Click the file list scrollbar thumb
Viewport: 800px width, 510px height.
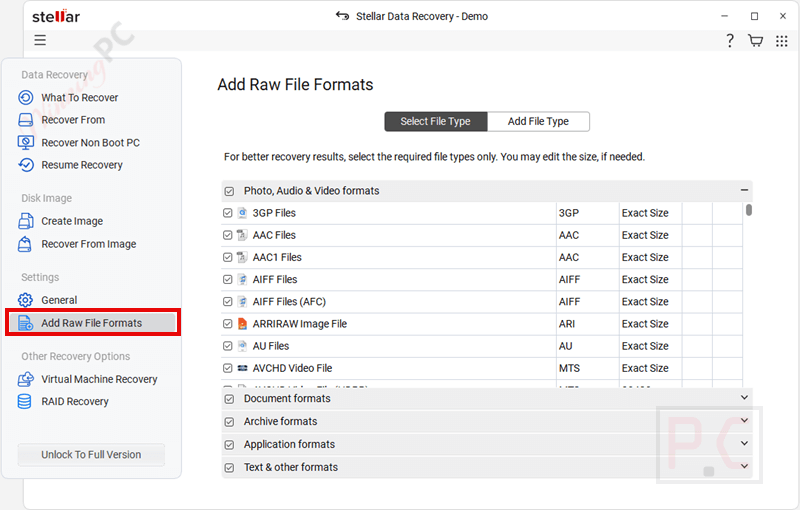(748, 210)
